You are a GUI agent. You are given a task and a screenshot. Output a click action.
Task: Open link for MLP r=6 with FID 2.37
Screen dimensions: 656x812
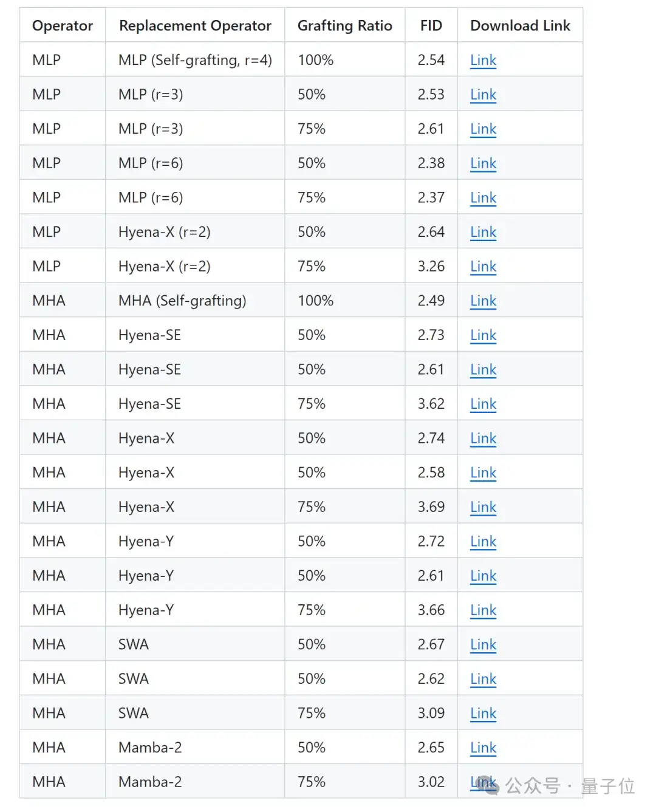(x=483, y=197)
